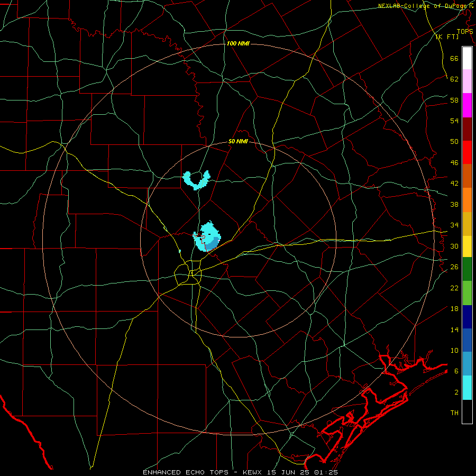Click the black TH legend block
The image size is (476, 476).
[467, 411]
